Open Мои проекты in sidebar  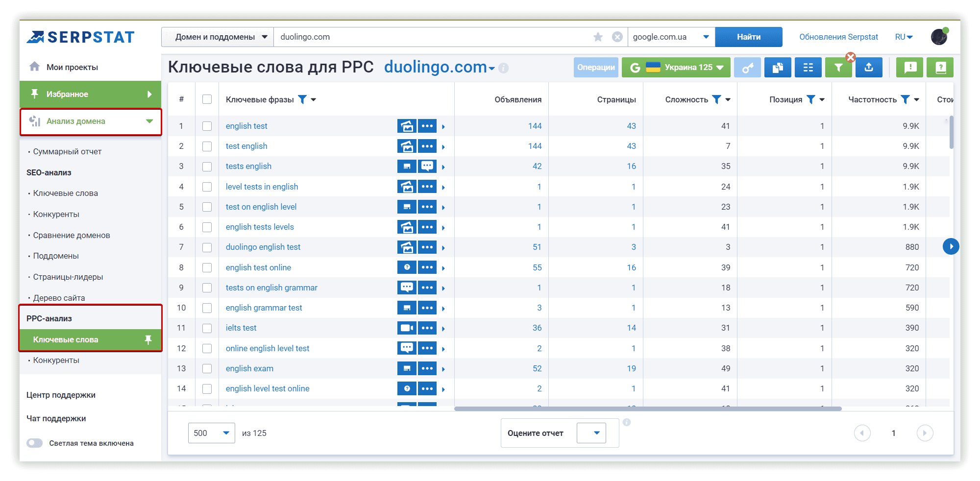72,67
